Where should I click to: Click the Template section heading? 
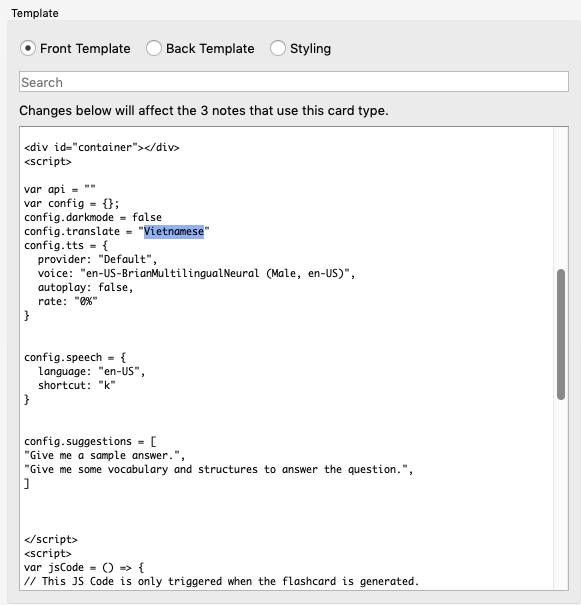tap(35, 13)
